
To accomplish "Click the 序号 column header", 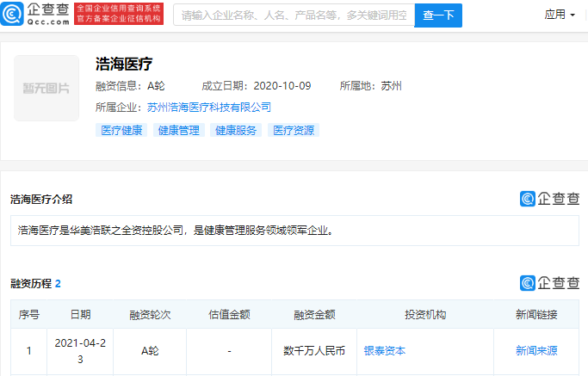I will pyautogui.click(x=29, y=315).
